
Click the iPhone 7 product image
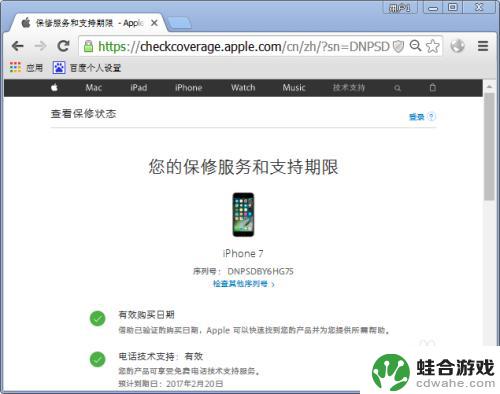[x=243, y=215]
